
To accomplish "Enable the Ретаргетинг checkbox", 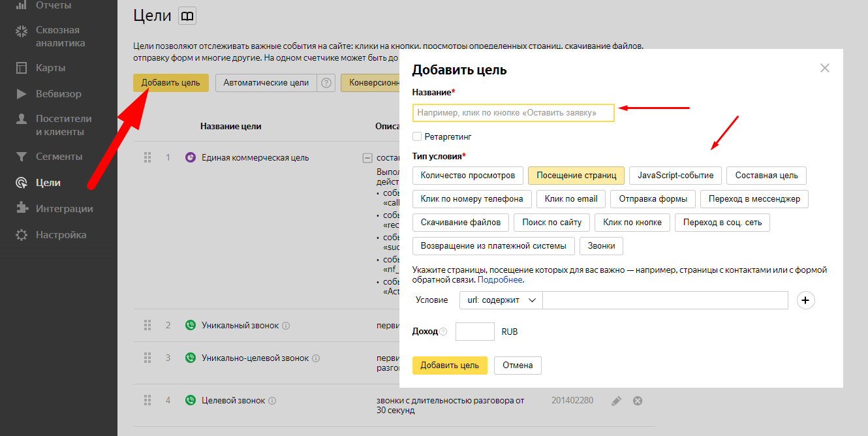I will (x=417, y=137).
